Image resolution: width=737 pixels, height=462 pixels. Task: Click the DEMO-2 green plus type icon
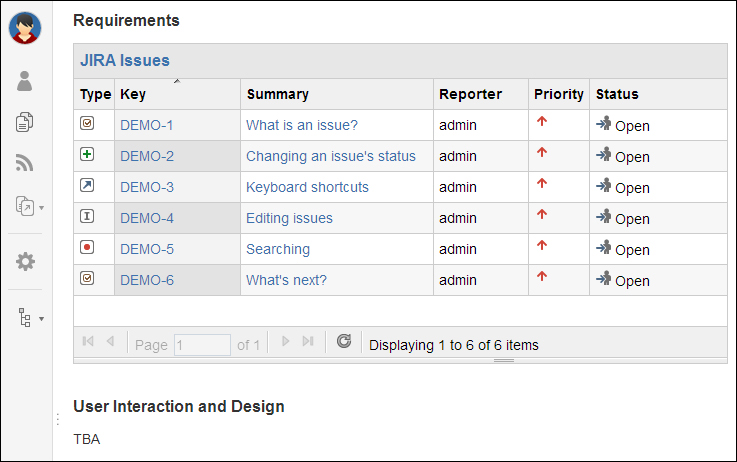pyautogui.click(x=87, y=154)
